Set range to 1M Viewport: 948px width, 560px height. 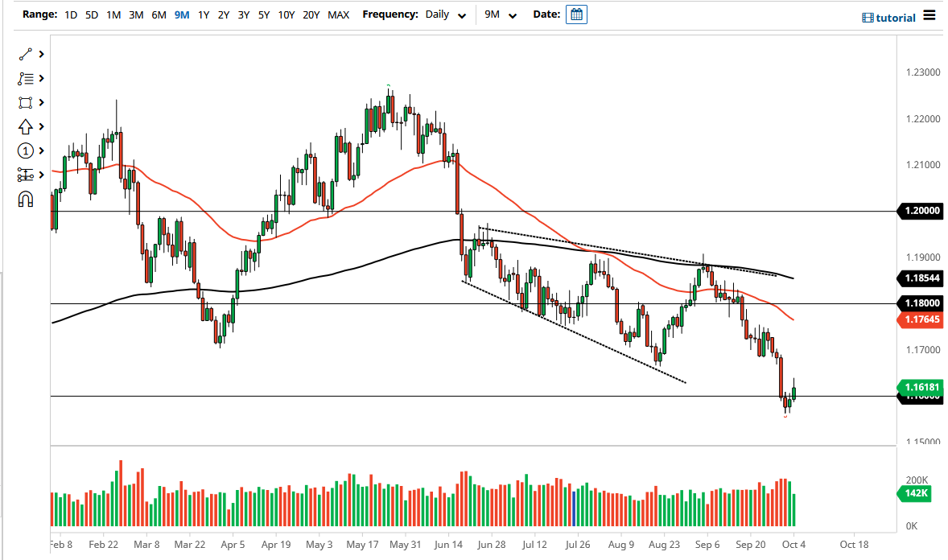coord(113,14)
